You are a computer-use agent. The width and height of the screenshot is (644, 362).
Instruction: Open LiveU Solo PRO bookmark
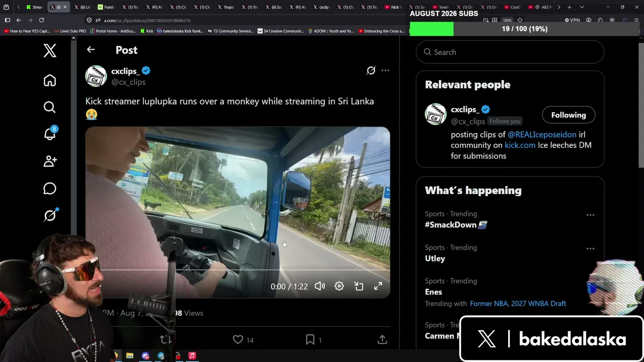[70, 31]
